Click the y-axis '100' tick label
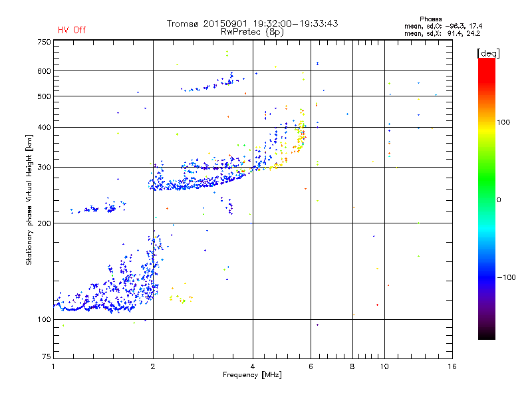 [44, 320]
